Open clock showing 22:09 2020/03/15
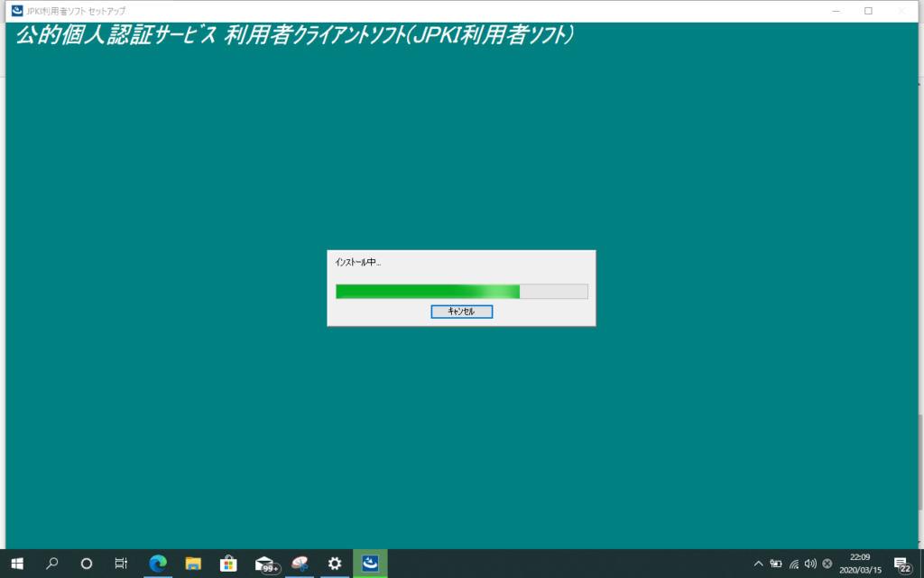This screenshot has height=578, width=924. [x=860, y=564]
